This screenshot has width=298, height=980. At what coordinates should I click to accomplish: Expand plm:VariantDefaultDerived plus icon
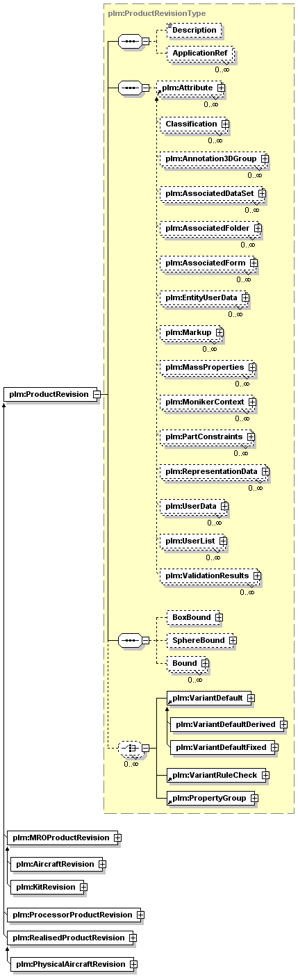tap(283, 724)
